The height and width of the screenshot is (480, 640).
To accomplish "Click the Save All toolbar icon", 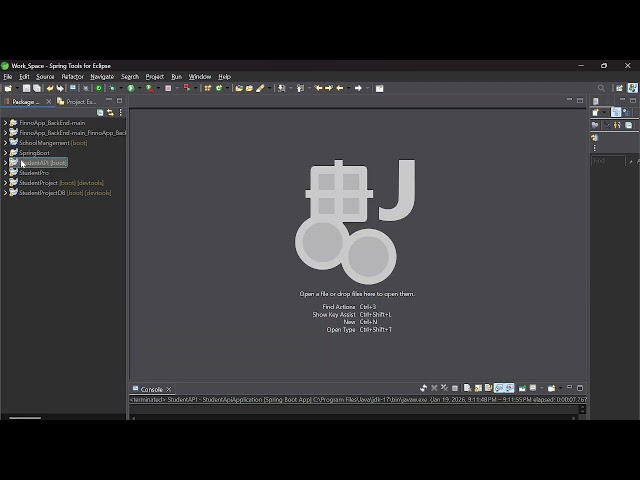I will 37,88.
